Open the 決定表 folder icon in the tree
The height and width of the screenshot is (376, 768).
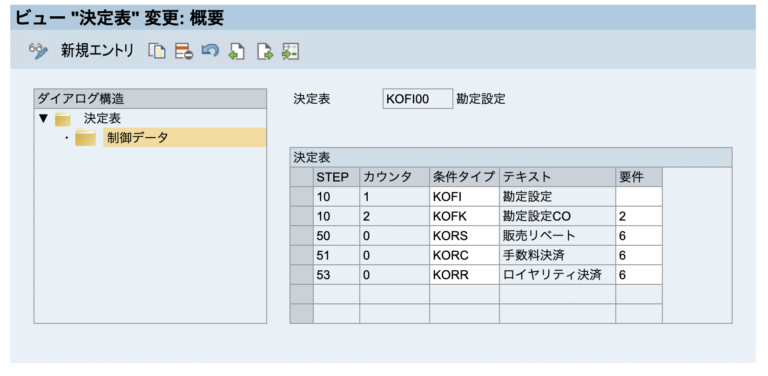tap(63, 118)
